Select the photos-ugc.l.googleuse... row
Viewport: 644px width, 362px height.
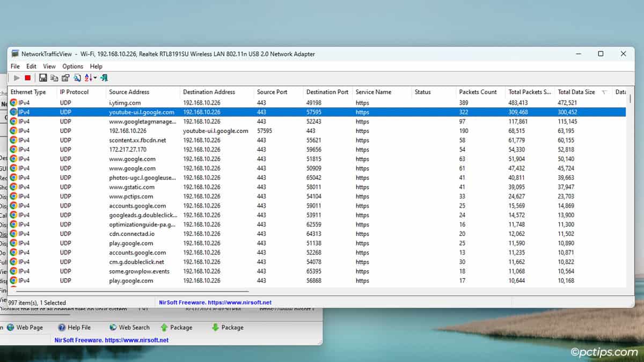coord(317,178)
